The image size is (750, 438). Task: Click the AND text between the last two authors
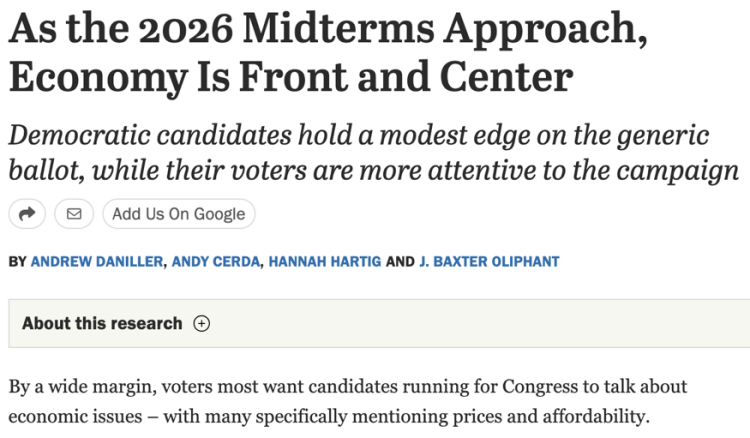tap(400, 262)
